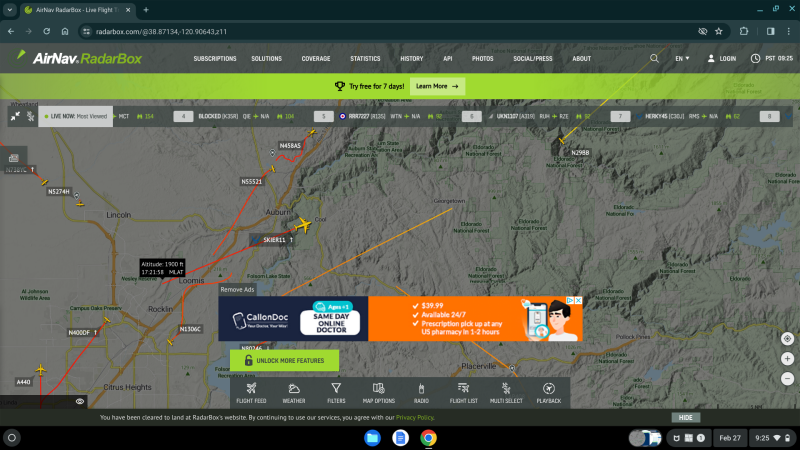Open the side panel icon above N738YC
This screenshot has height=450, width=800.
coord(14,158)
